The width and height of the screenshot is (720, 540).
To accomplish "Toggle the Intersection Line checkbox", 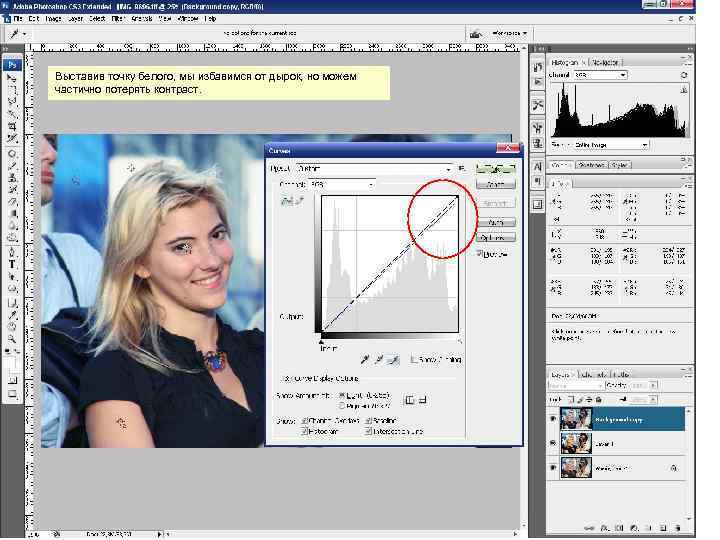I will coord(368,432).
